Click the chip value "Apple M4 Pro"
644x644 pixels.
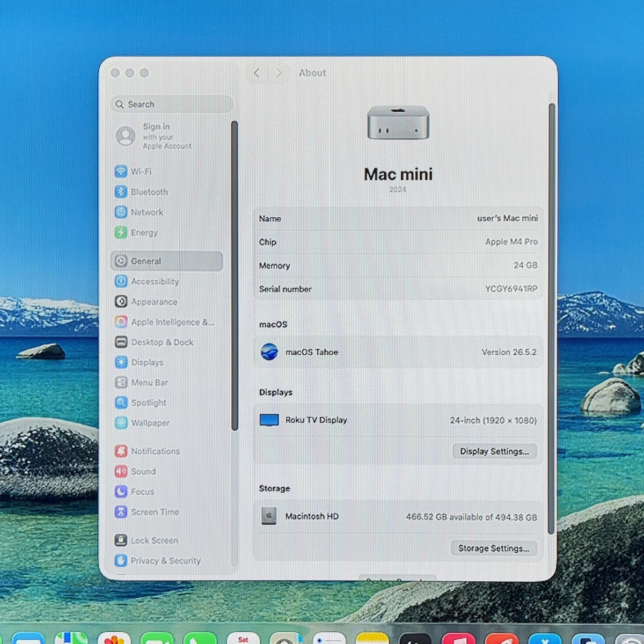(x=511, y=241)
